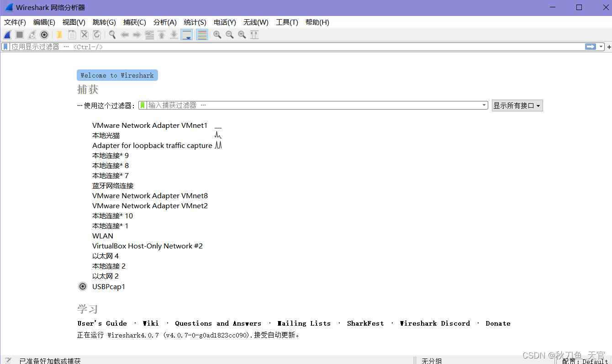Jump to the first packet in the toolbar

point(162,35)
